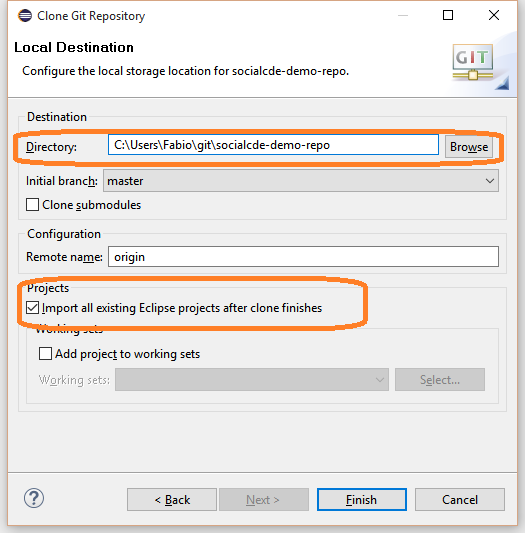Click the Destination group label
Viewport: 525px width, 533px height.
coord(57,117)
